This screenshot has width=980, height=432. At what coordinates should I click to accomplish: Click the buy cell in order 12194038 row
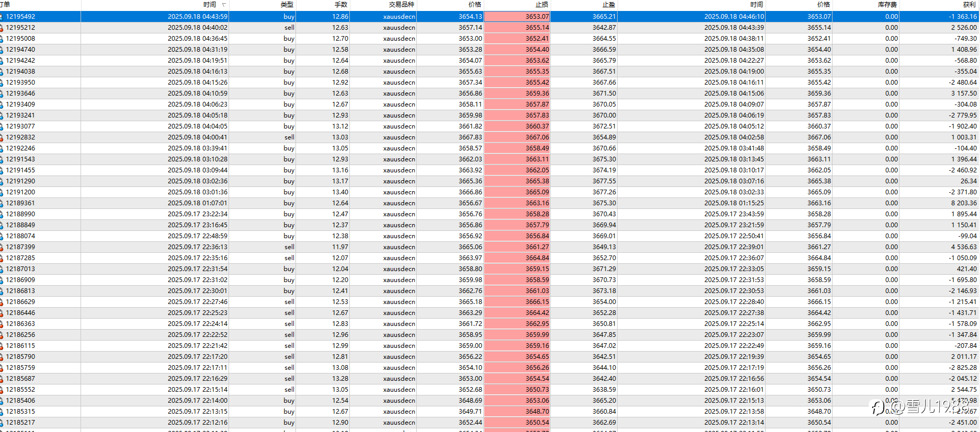289,72
